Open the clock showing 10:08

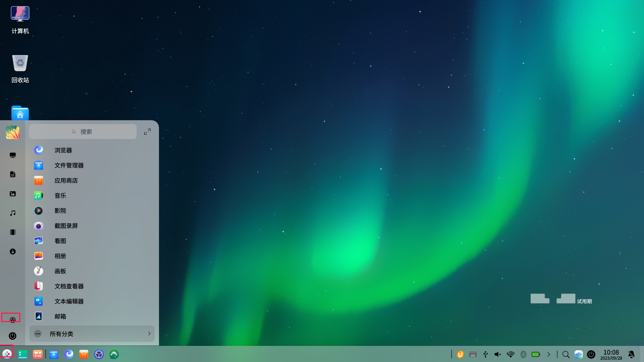point(611,354)
